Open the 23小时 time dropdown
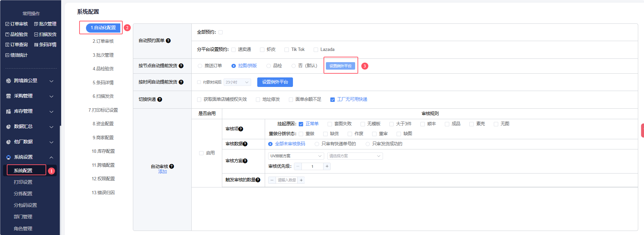 (x=237, y=82)
